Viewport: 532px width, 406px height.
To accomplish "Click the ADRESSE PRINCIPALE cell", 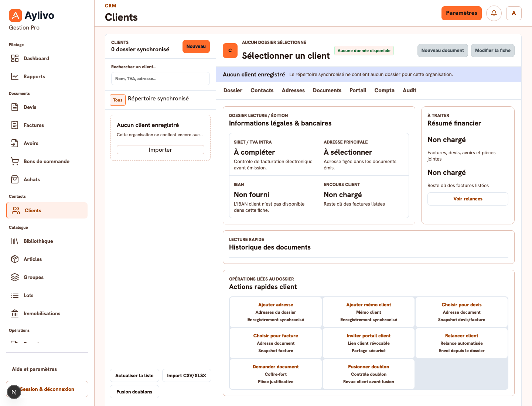I will tap(364, 154).
